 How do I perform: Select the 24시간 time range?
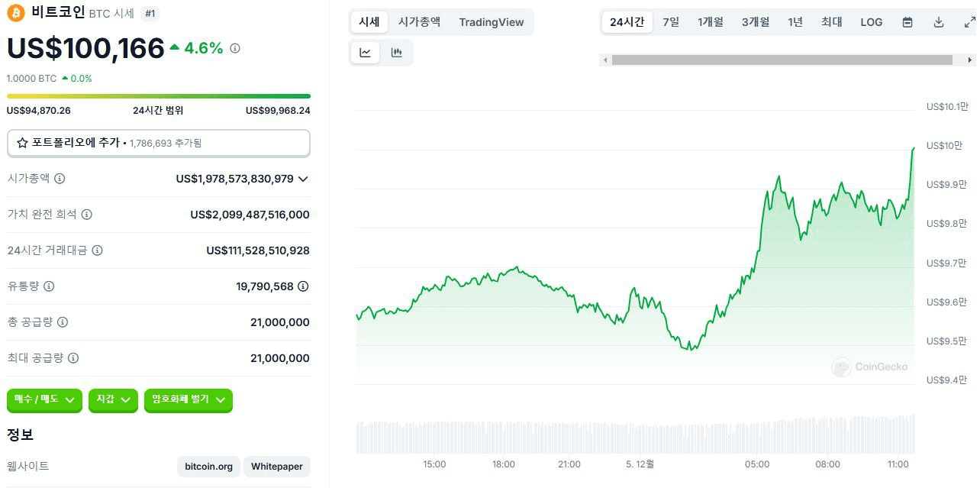coord(627,22)
